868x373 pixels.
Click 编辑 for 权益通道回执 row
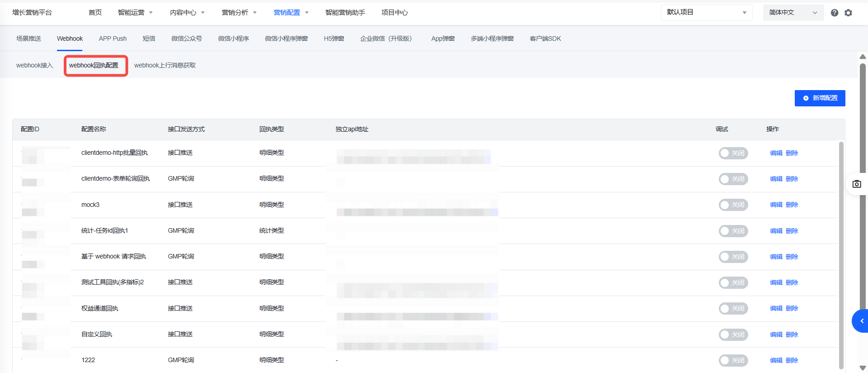[776, 308]
